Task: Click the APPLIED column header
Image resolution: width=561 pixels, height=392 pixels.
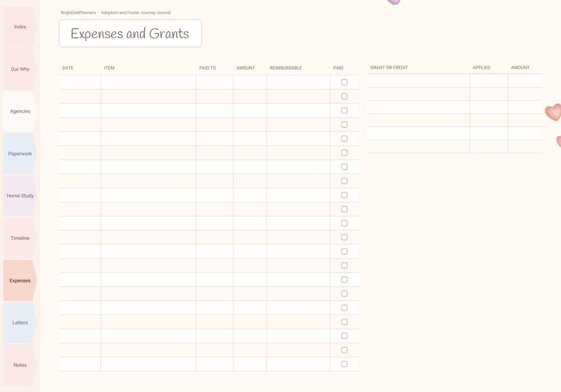Action: [482, 68]
